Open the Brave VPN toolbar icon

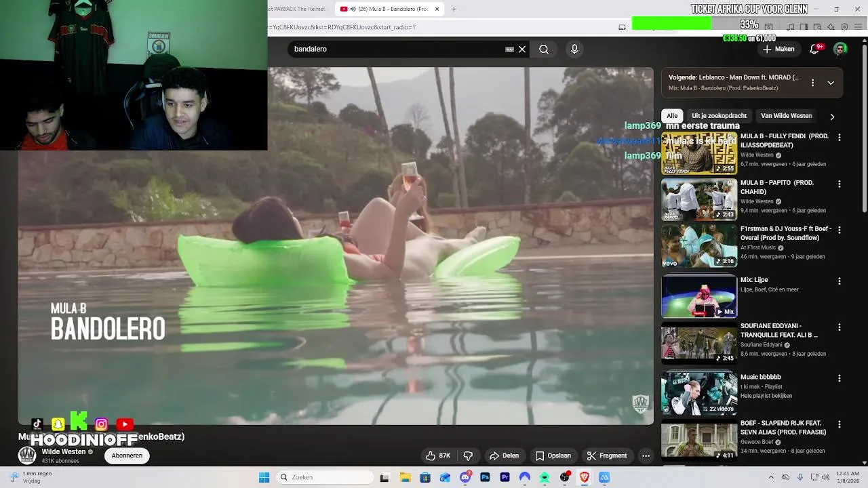pyautogui.click(x=844, y=27)
